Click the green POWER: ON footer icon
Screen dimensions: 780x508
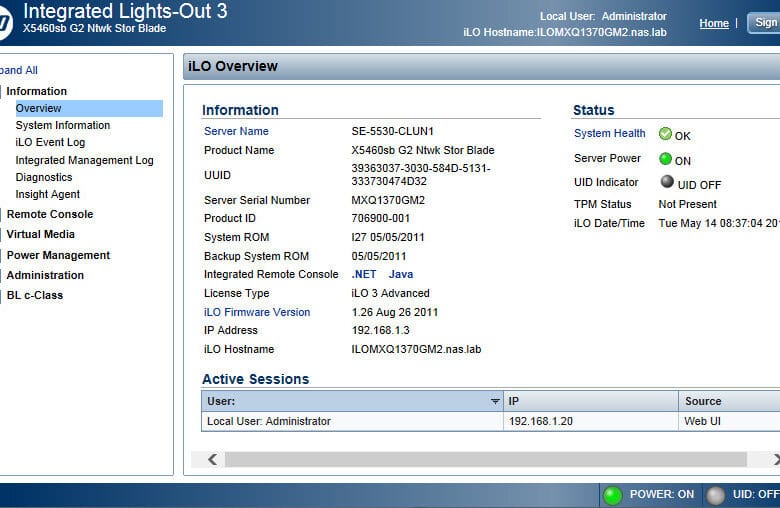tap(612, 495)
